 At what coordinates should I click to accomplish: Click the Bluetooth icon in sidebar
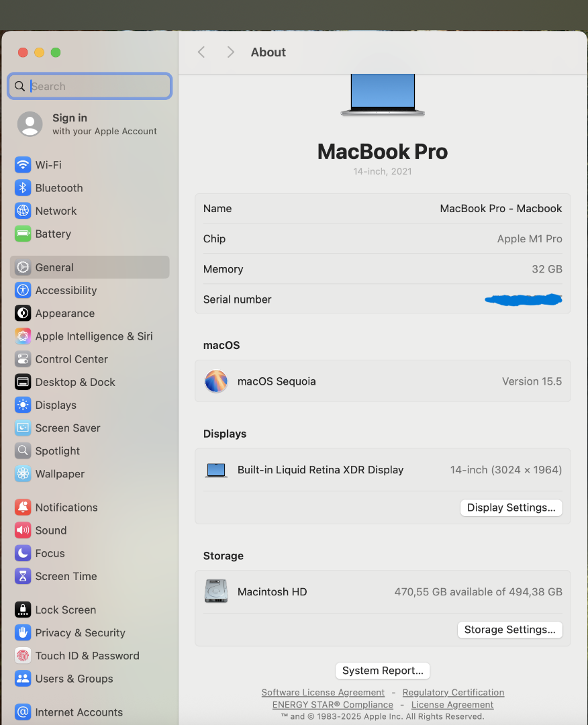click(x=23, y=188)
